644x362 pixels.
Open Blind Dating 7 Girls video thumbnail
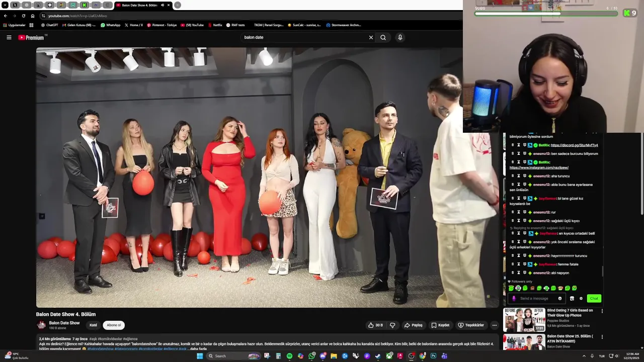525,320
